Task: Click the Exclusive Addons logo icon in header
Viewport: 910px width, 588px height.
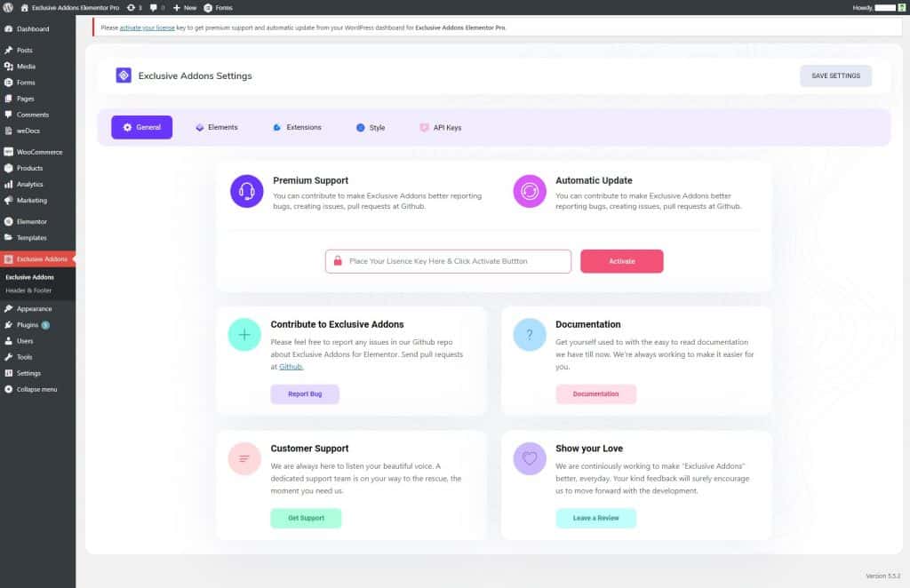Action: coord(124,75)
